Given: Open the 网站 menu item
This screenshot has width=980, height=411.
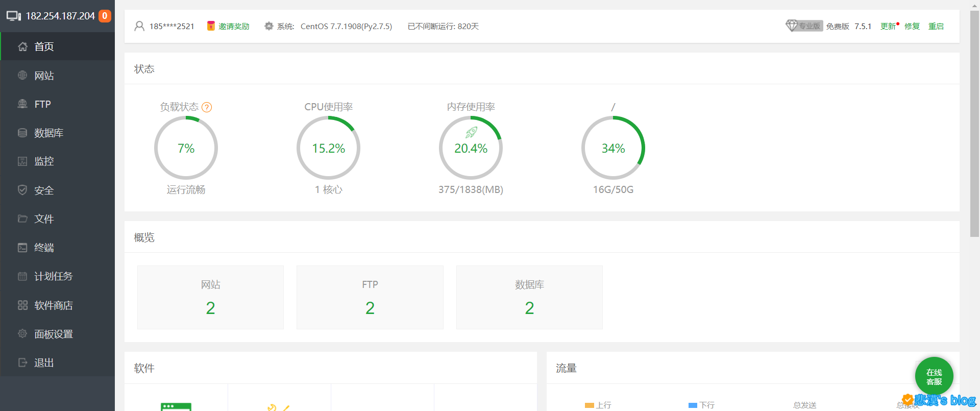Looking at the screenshot, I should (58, 76).
